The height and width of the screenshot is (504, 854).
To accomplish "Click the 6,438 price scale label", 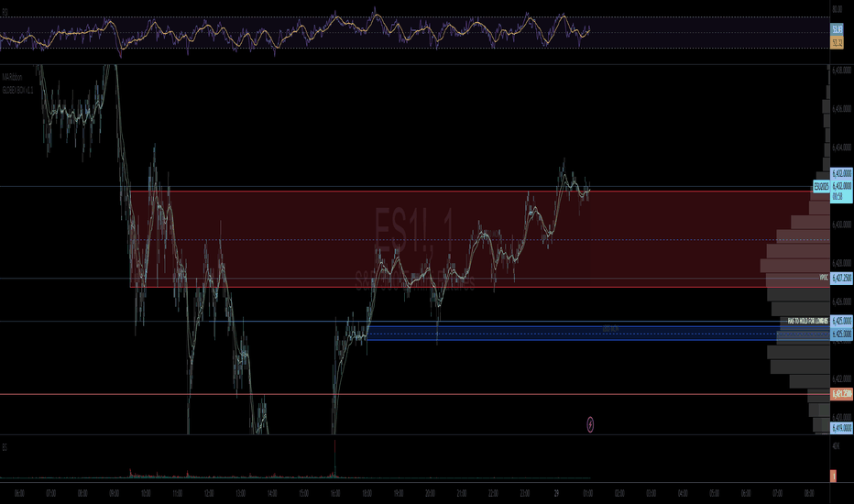I will (841, 71).
